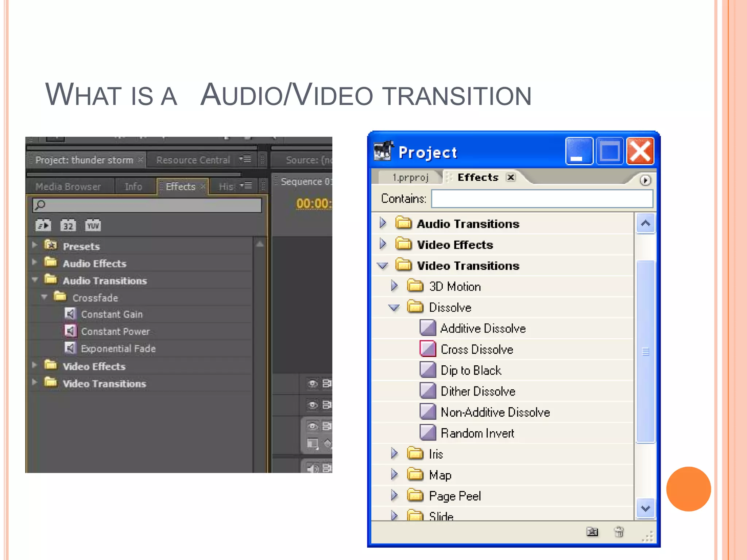Close the Project window

tap(640, 151)
